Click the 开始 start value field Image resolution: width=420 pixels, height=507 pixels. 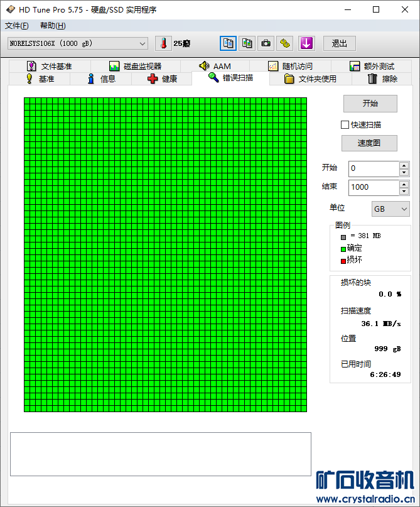(374, 168)
